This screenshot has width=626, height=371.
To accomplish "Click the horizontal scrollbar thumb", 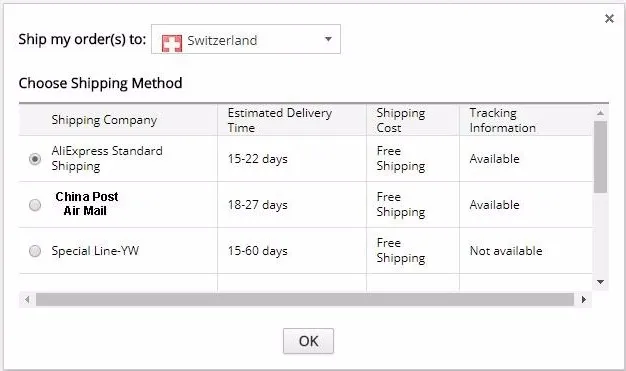I will 305,299.
